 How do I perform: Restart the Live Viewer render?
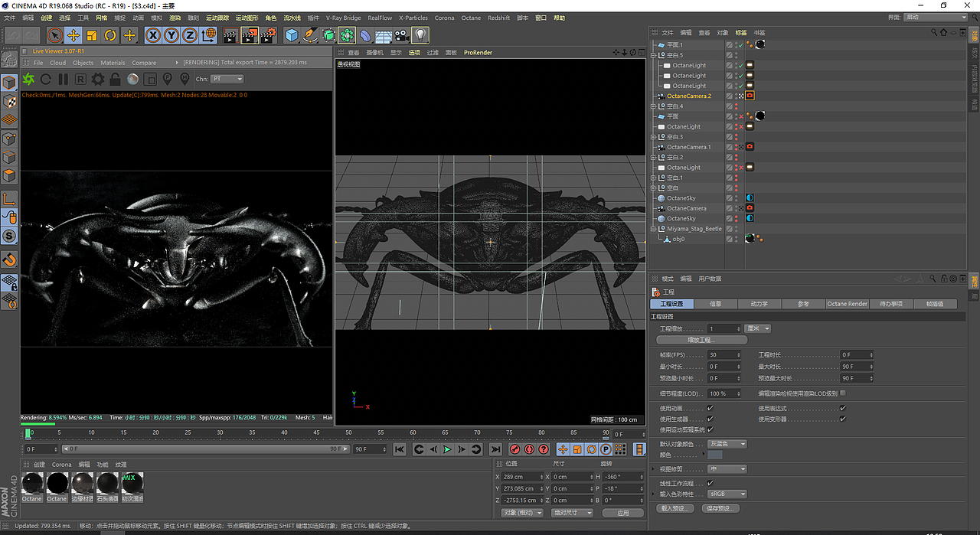(x=46, y=79)
